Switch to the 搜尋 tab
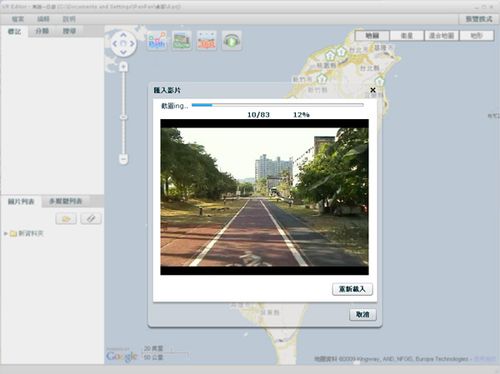Viewport: 500px width, 374px height. [x=69, y=31]
